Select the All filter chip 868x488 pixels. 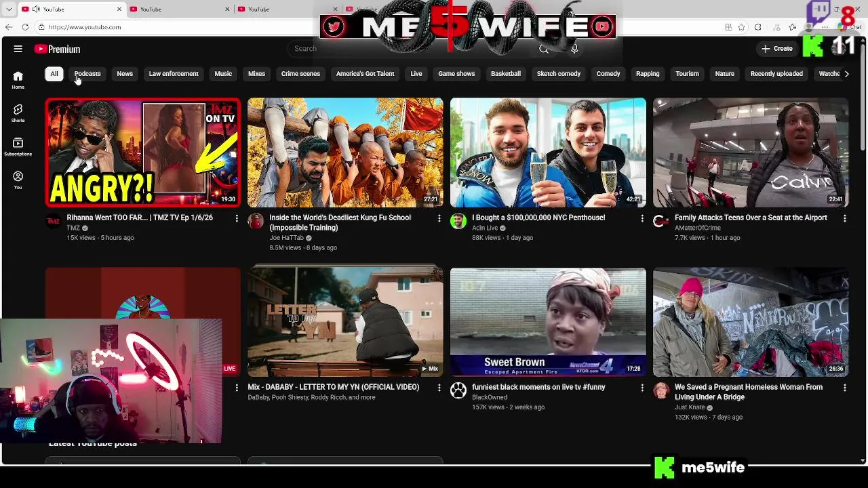click(54, 74)
